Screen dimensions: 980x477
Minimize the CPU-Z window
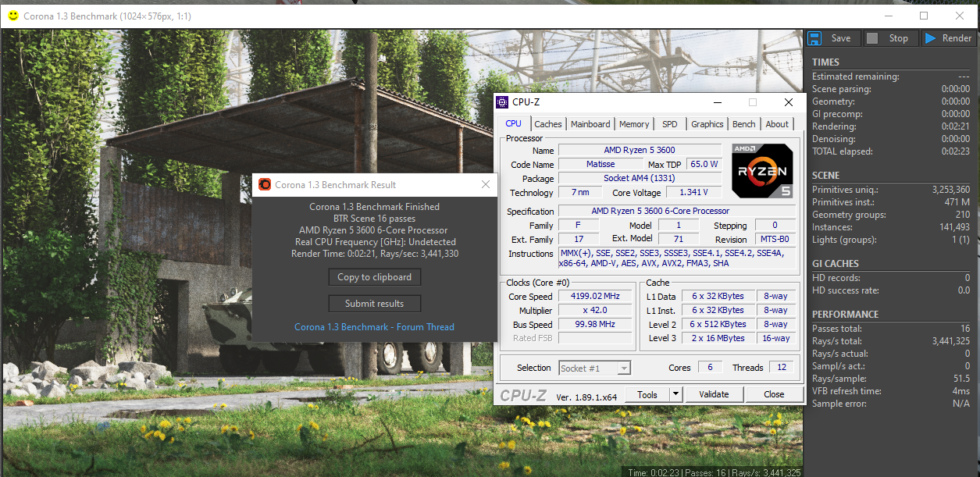[x=717, y=102]
